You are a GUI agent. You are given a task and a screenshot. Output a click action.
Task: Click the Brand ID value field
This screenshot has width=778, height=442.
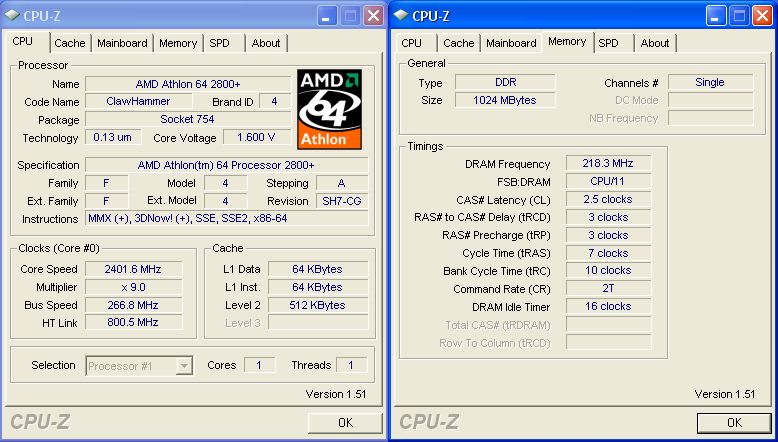(x=274, y=102)
